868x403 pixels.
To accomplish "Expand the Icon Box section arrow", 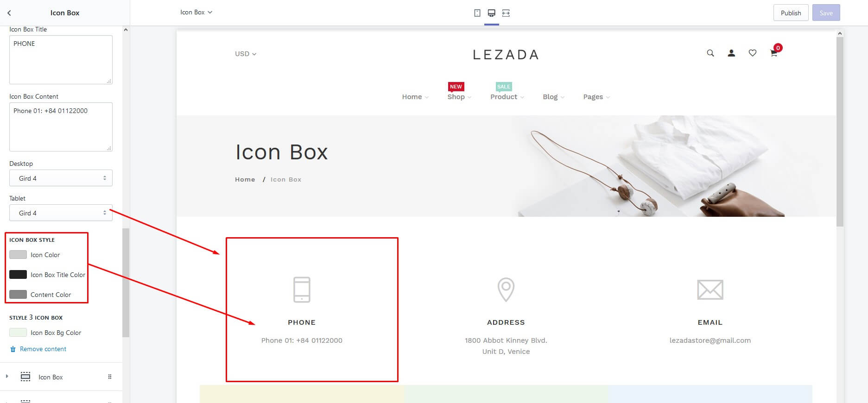I will 7,376.
